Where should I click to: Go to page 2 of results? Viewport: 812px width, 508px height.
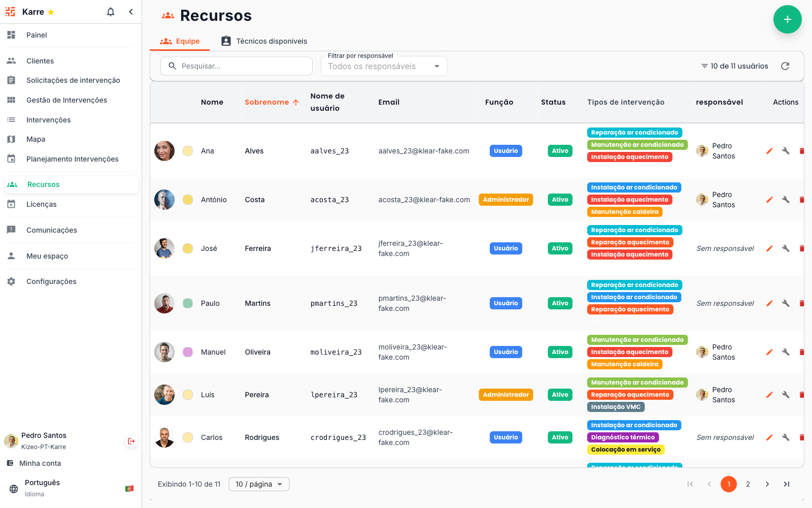748,484
